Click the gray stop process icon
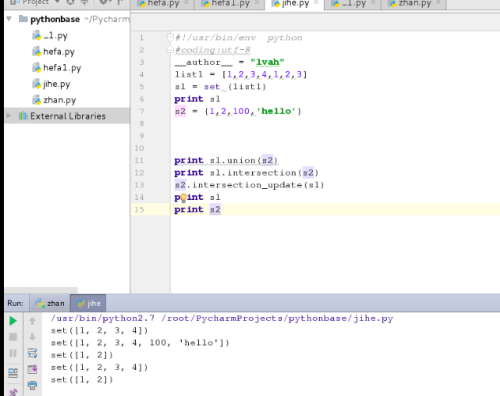 point(13,337)
